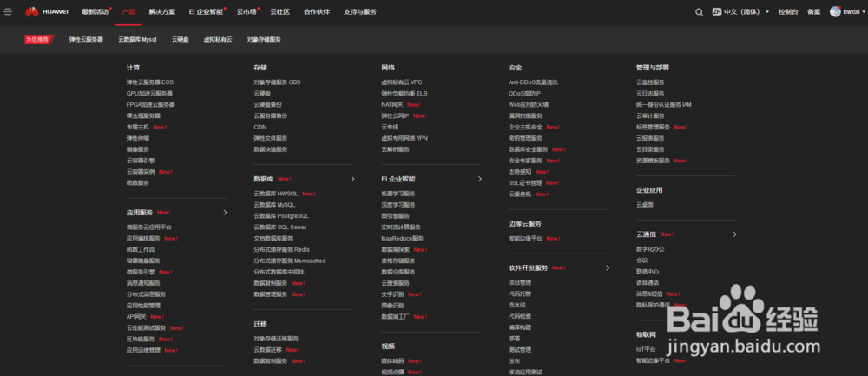Open 微服务云应用平台 link
Viewport: 868px width, 376px height.
[x=149, y=227]
